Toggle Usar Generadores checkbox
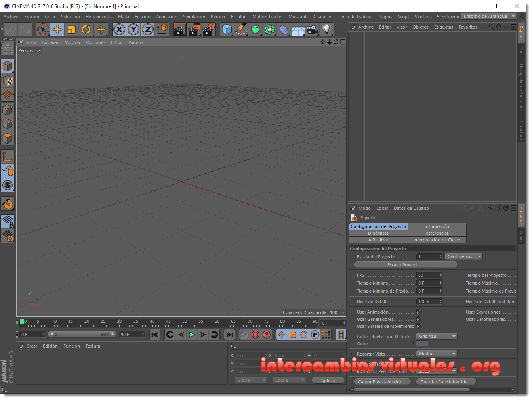Image resolution: width=532 pixels, height=400 pixels. 418,319
